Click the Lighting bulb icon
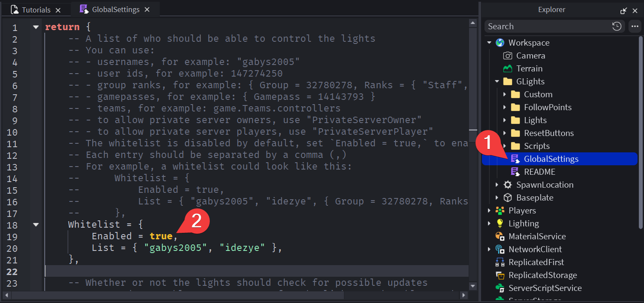 pos(500,223)
